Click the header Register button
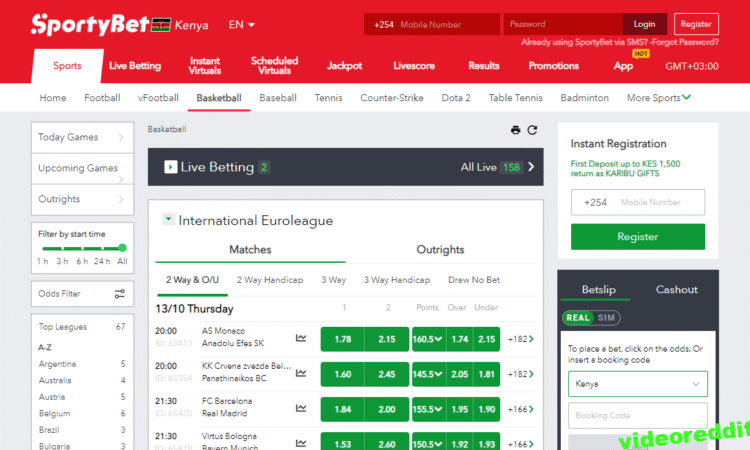750x450 pixels. point(696,24)
